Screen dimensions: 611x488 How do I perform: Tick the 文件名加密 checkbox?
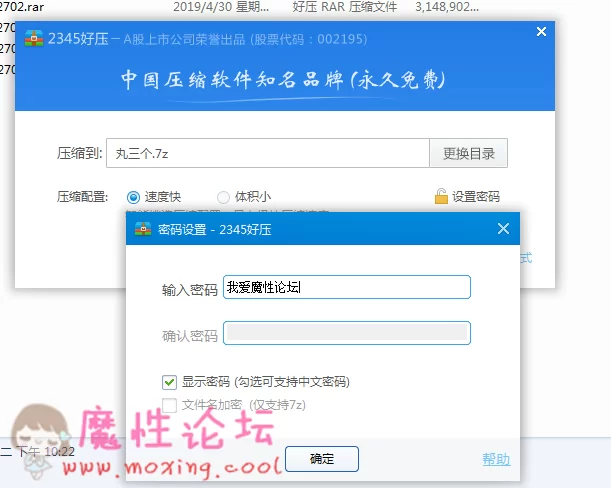[169, 405]
